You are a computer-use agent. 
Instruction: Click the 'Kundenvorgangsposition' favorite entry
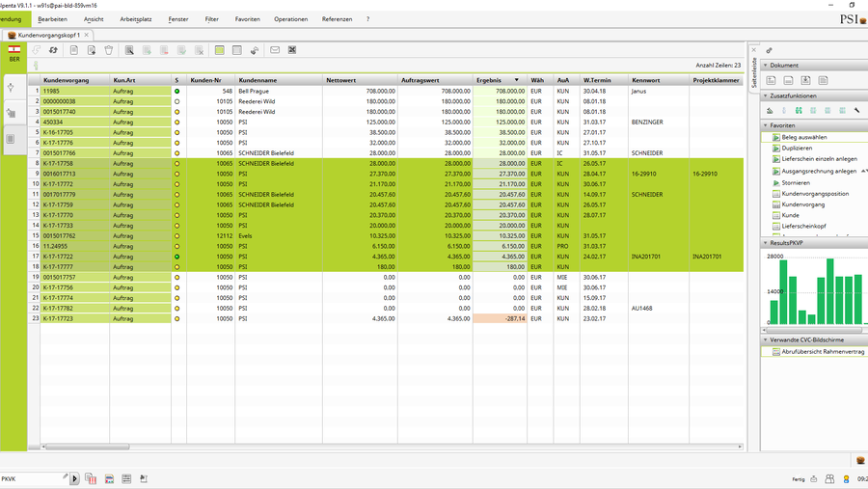(x=815, y=194)
